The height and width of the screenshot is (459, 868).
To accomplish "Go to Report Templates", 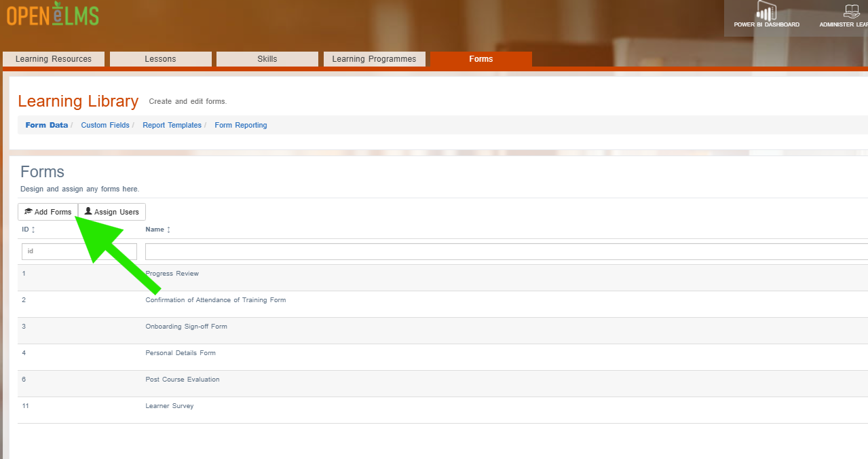I will [172, 125].
